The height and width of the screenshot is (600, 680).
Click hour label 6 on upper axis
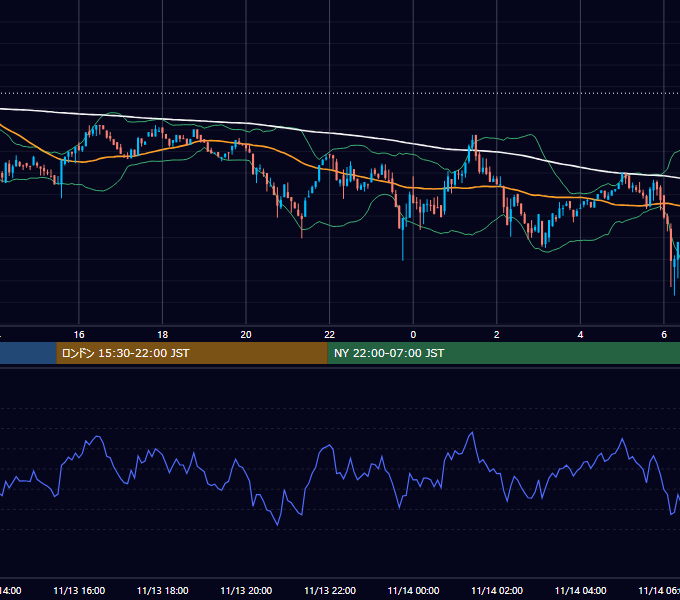664,335
